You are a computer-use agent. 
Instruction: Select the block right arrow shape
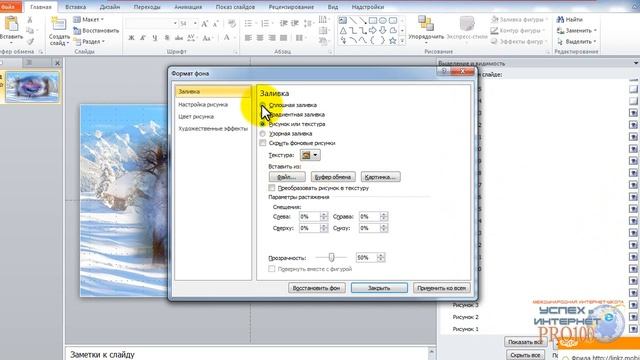tap(373, 31)
